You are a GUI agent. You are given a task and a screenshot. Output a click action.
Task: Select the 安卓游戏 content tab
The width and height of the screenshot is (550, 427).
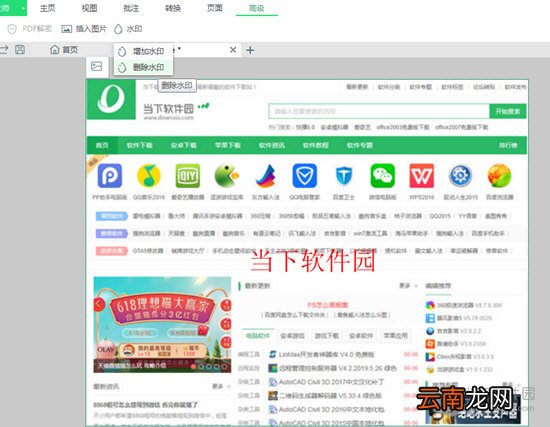292,336
